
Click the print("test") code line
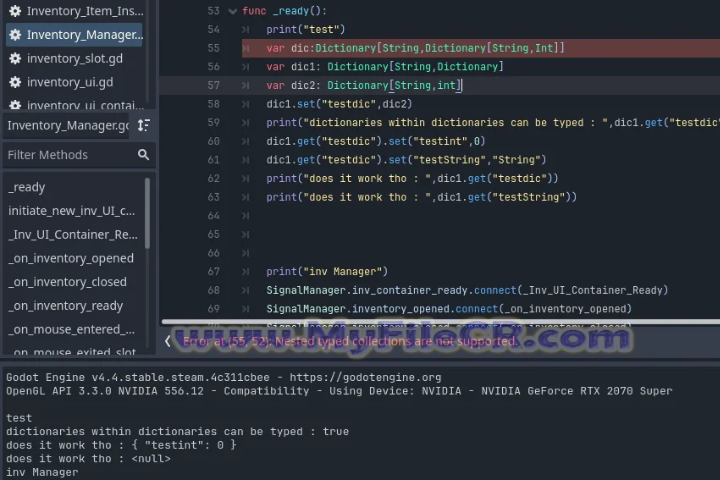(x=305, y=29)
